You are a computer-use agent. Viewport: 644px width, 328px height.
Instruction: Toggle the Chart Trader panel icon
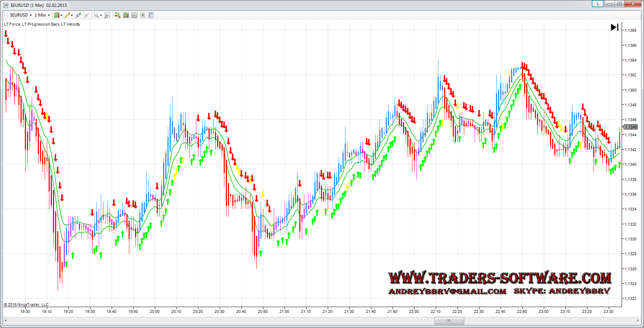coord(117,15)
